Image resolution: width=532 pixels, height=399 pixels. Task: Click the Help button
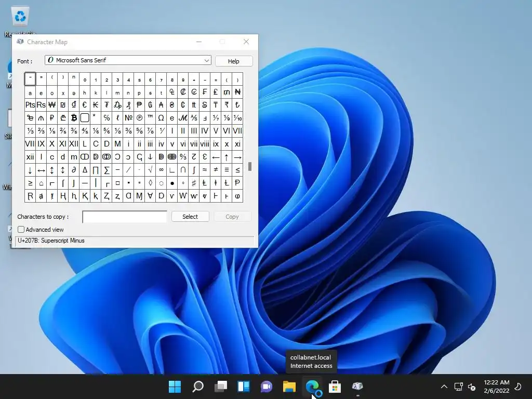(x=233, y=61)
